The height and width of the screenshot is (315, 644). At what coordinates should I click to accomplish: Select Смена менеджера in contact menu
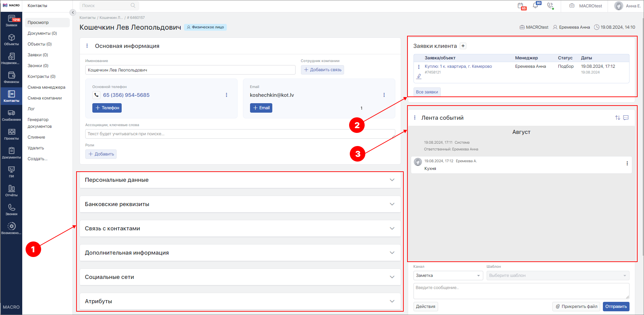(x=47, y=87)
